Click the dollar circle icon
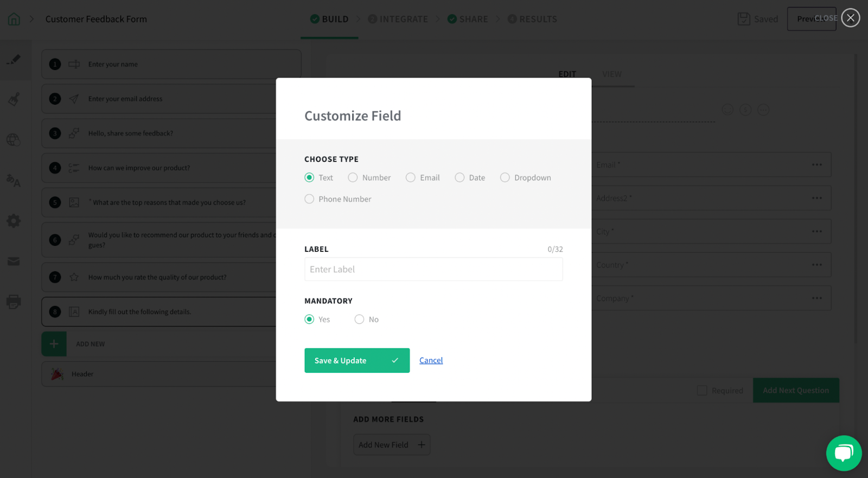868x478 pixels. point(745,110)
